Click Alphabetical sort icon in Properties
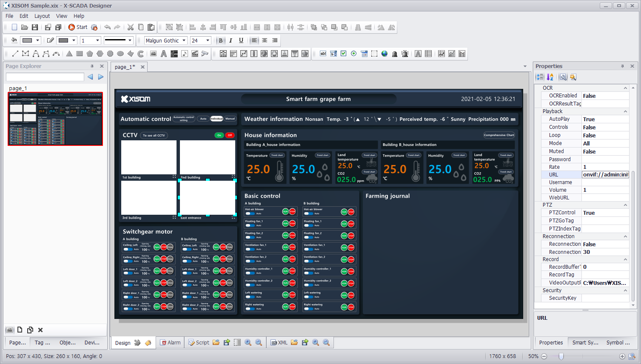 (550, 77)
